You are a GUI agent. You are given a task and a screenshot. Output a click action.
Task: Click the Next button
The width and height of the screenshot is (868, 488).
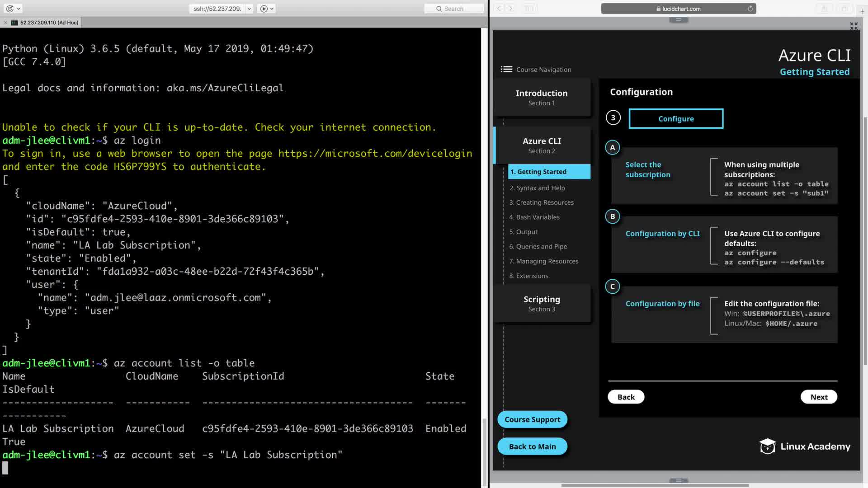[x=819, y=397]
